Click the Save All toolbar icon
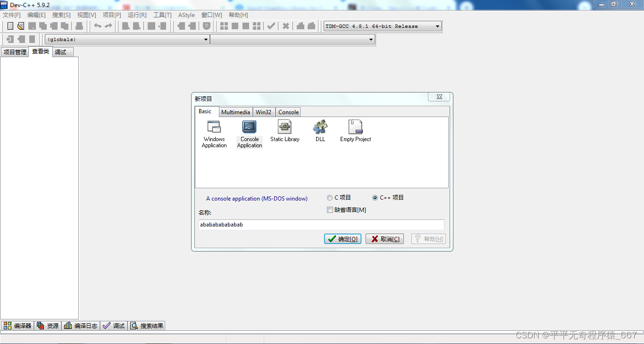 point(43,26)
